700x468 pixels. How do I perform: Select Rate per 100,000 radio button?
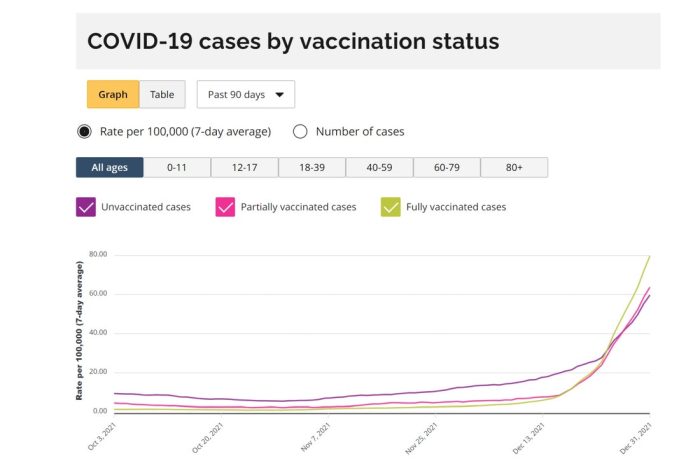[85, 131]
